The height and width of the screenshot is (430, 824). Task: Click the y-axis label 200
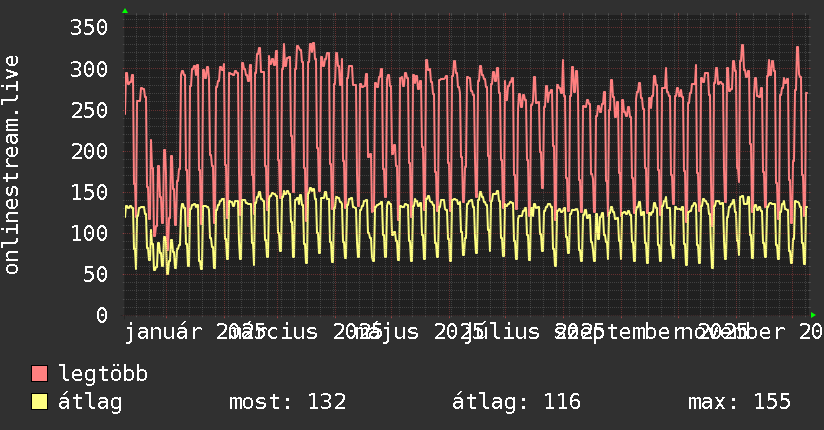(x=89, y=151)
